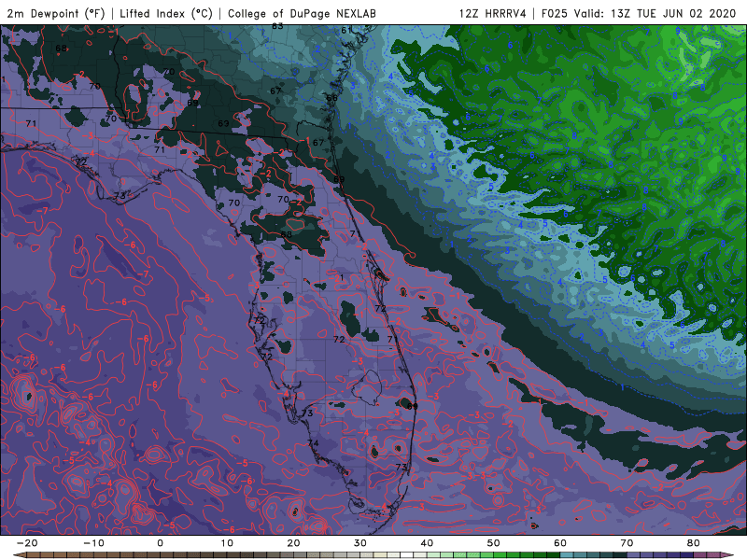Click the "20" color scale label
Screen dimensions: 747x560
tap(293, 543)
